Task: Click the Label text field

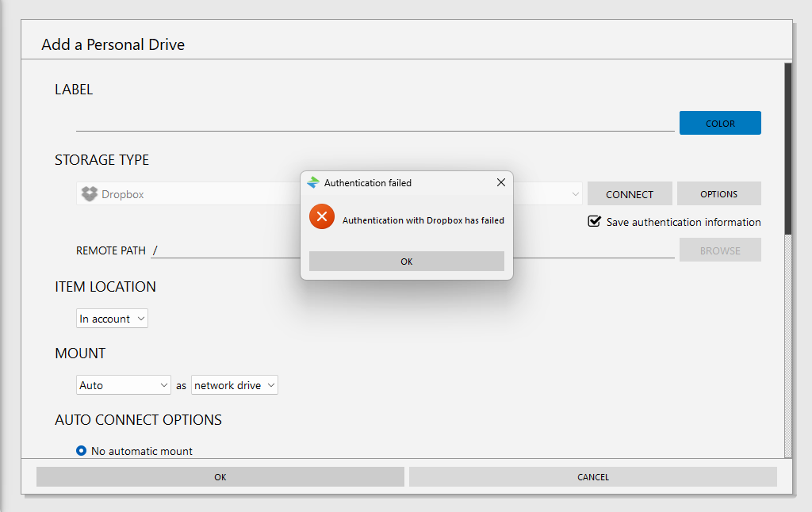Action: coord(374,122)
